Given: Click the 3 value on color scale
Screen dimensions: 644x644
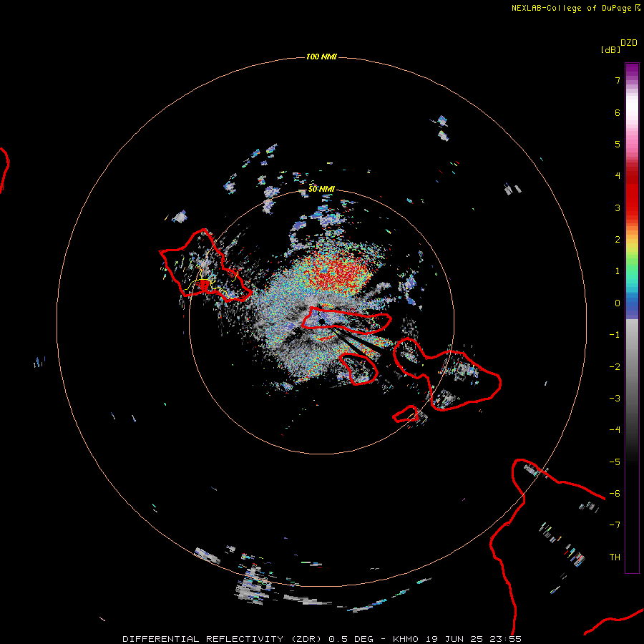Looking at the screenshot, I should tap(618, 208).
